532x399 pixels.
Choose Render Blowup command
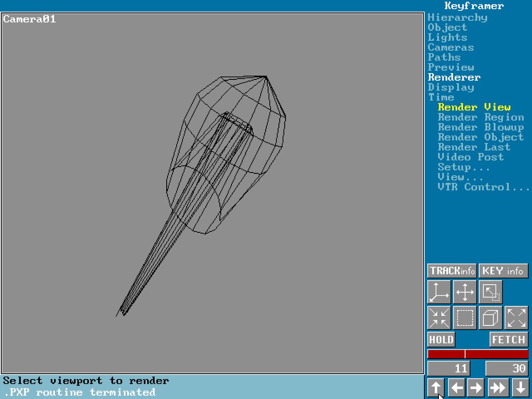[481, 127]
